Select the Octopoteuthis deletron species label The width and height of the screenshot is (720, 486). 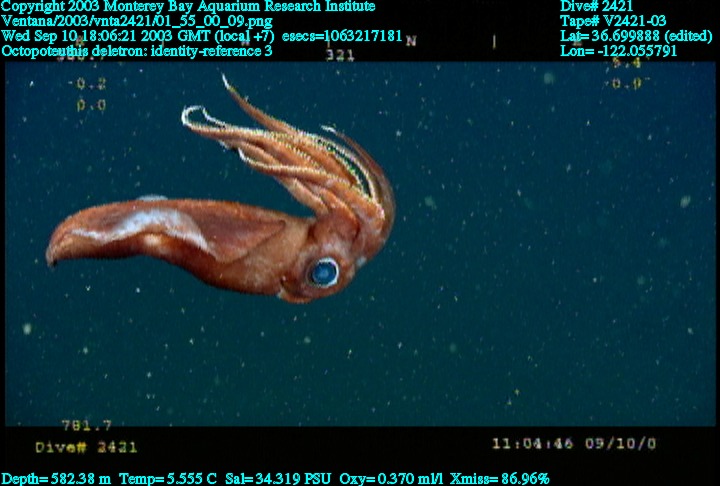point(137,50)
